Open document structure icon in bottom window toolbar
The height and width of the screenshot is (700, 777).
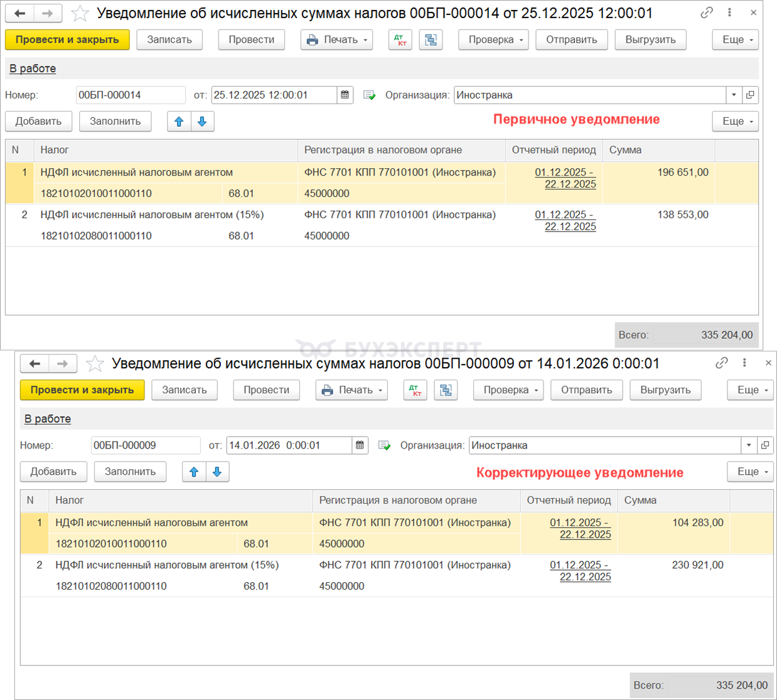pos(446,390)
